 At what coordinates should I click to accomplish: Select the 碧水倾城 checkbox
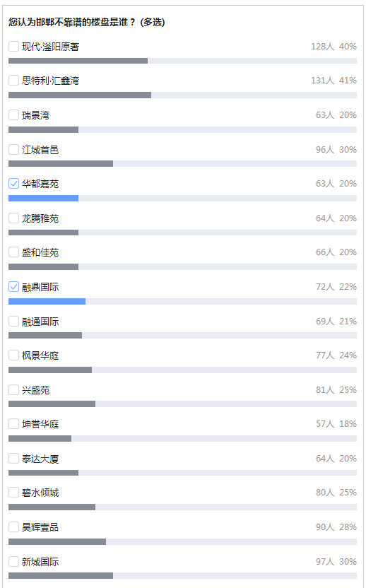(x=13, y=493)
